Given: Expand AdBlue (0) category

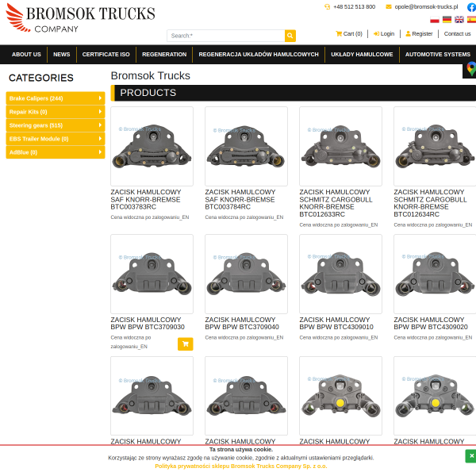Looking at the screenshot, I should click(56, 152).
